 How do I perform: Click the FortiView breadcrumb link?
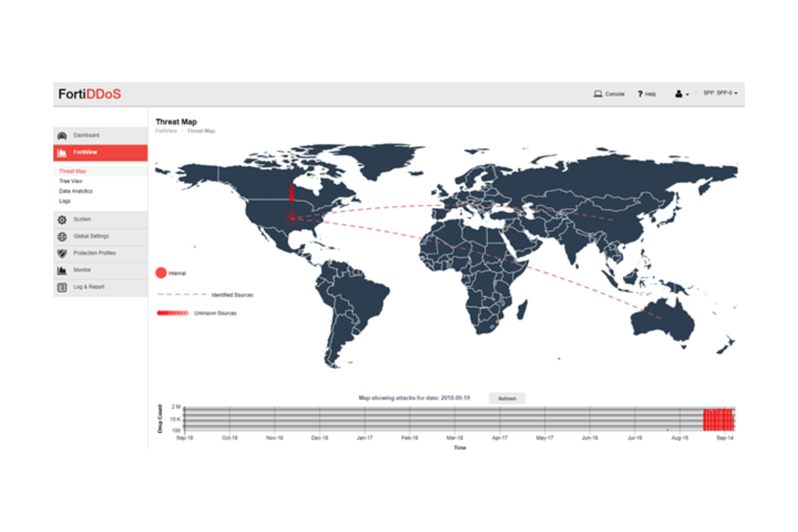click(x=166, y=131)
